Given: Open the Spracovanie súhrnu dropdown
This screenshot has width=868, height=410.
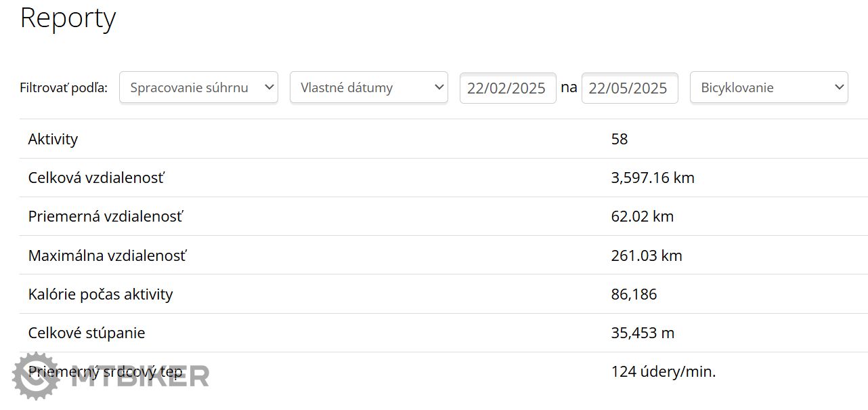Looking at the screenshot, I should point(198,87).
